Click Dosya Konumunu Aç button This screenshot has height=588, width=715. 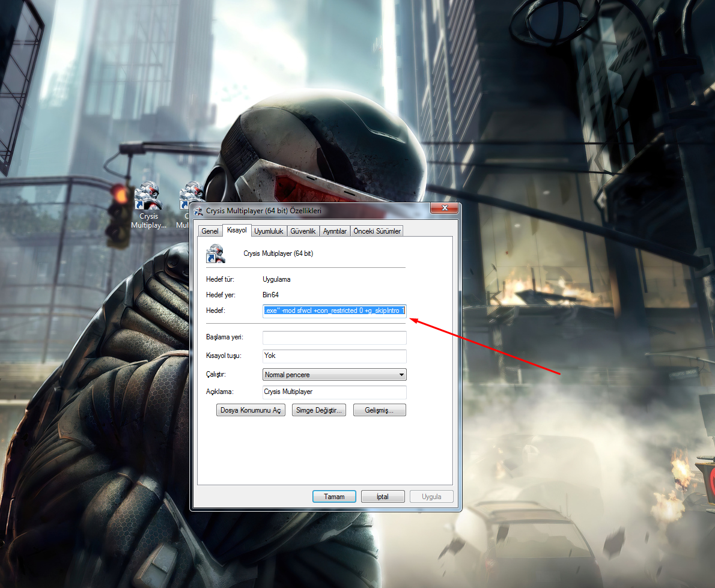(251, 410)
